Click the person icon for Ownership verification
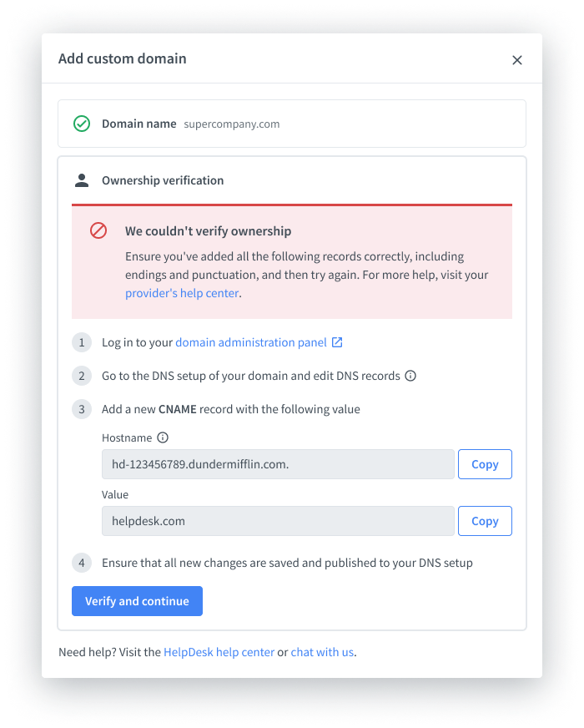This screenshot has height=728, width=584. [x=82, y=180]
